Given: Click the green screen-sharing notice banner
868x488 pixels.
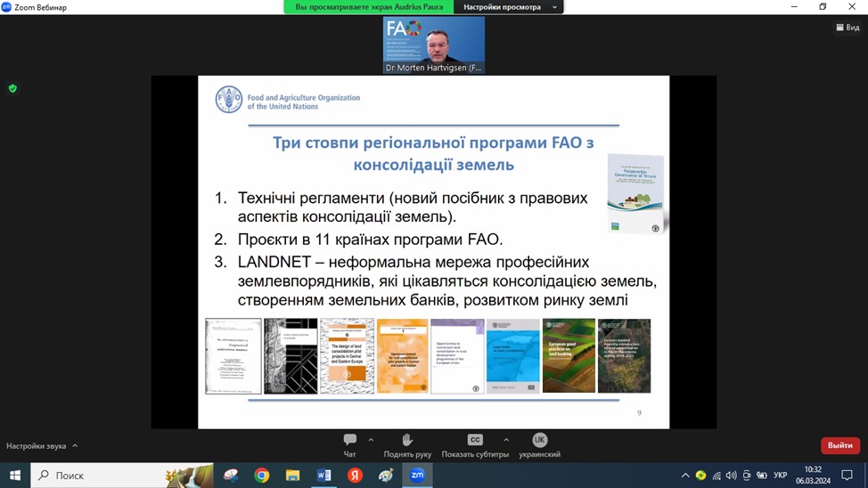Looking at the screenshot, I should click(369, 7).
